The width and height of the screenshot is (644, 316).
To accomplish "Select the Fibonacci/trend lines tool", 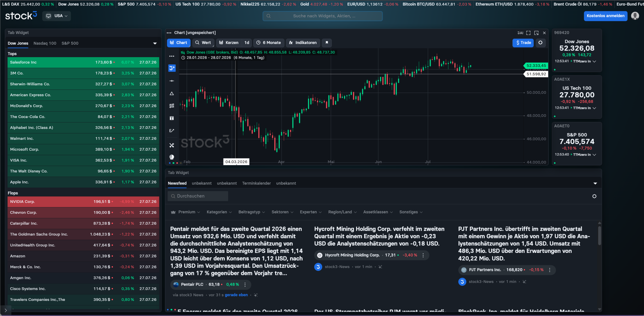I will [x=172, y=106].
